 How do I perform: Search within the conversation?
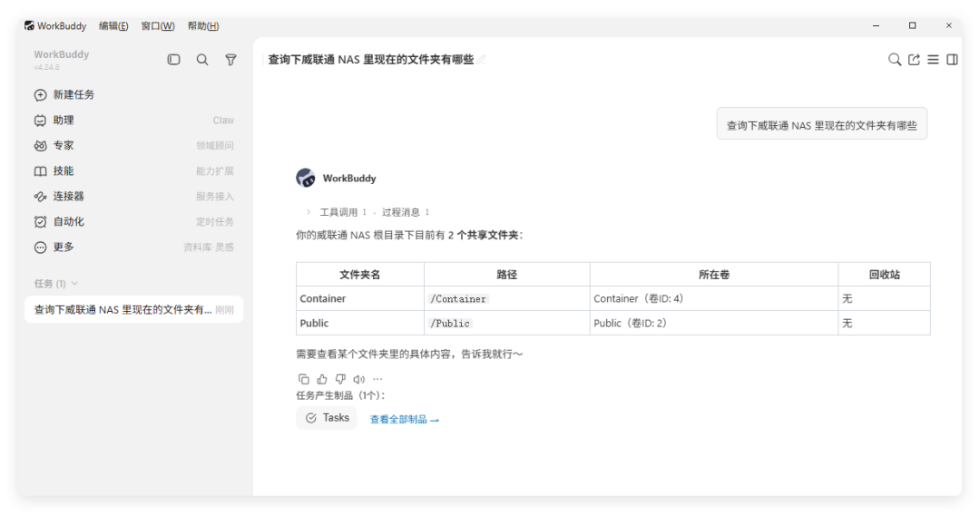coord(895,59)
